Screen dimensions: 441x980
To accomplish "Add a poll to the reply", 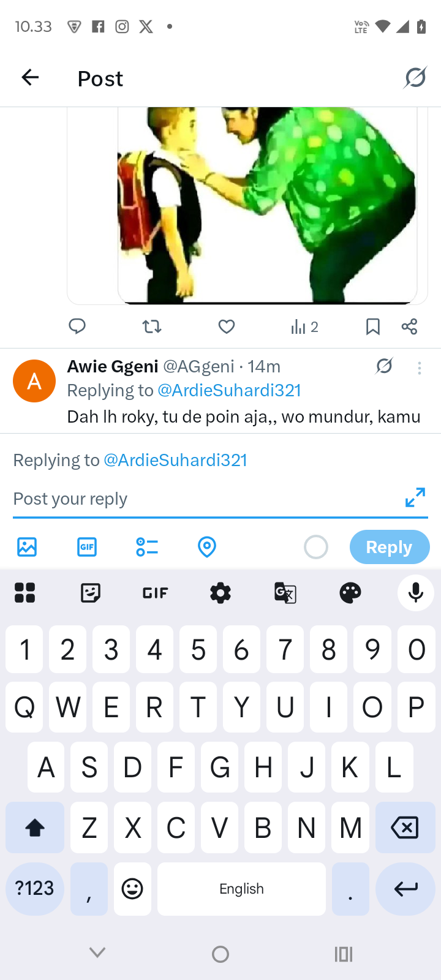I will point(147,546).
